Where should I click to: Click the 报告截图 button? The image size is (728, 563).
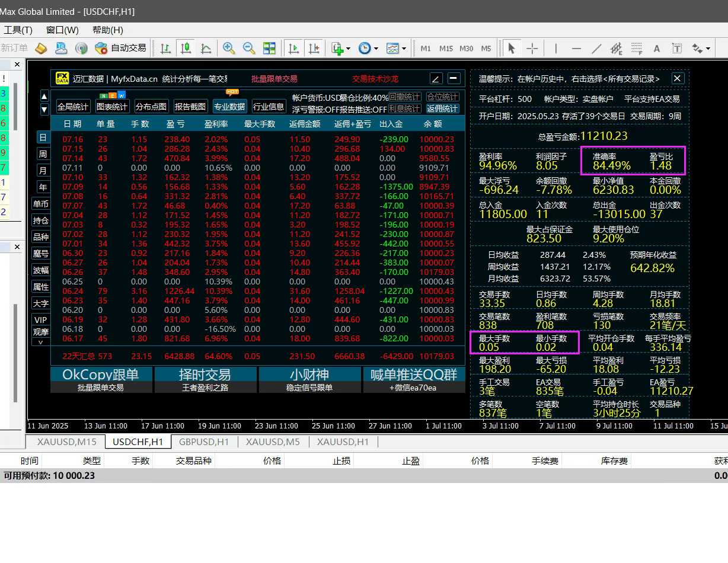point(191,107)
